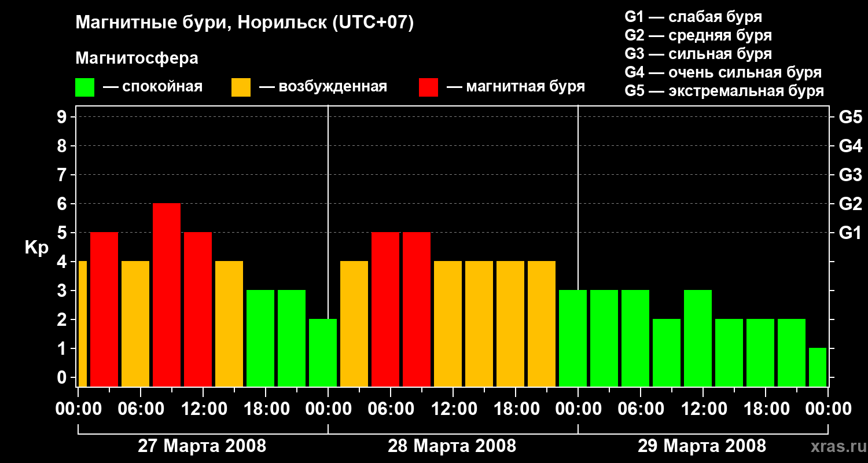Image resolution: width=868 pixels, height=463 pixels.
Task: Click the date label '29 Марта 2008'
Action: tap(702, 446)
